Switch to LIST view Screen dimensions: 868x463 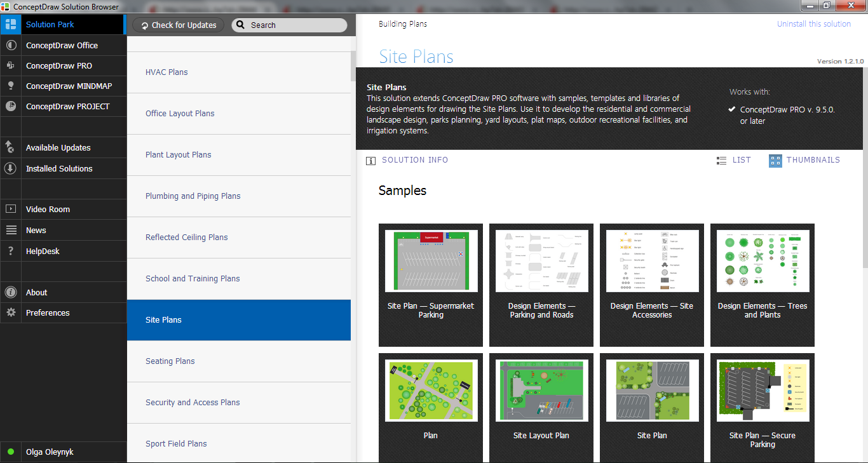coord(734,160)
